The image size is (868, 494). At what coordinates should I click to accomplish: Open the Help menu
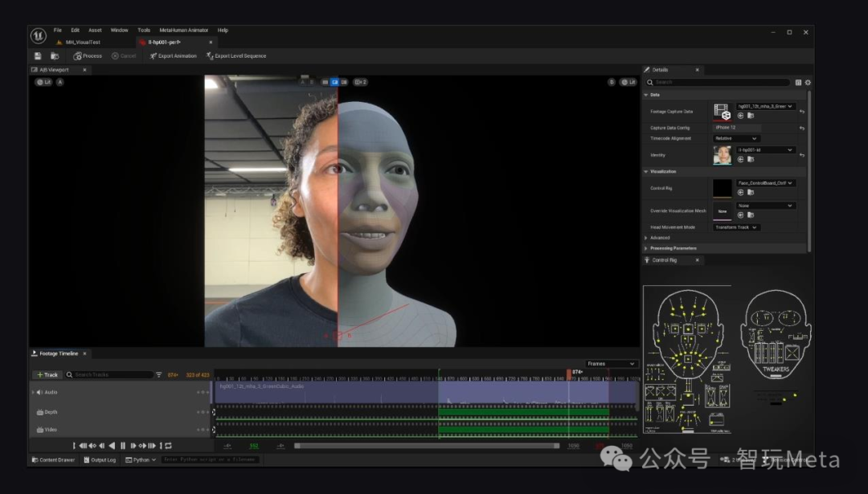pyautogui.click(x=223, y=31)
